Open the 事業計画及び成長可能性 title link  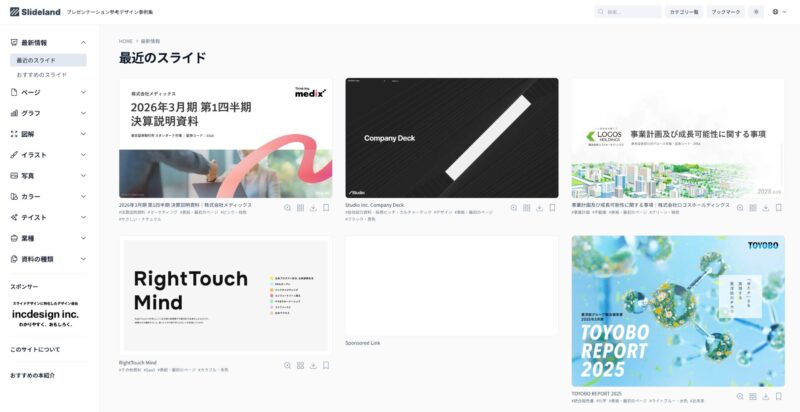pos(651,205)
